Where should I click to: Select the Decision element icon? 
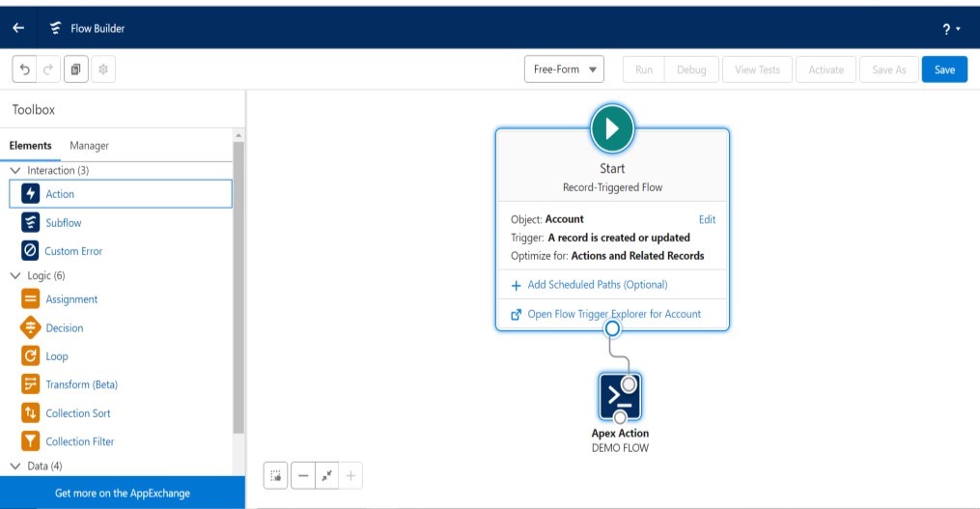click(x=30, y=327)
